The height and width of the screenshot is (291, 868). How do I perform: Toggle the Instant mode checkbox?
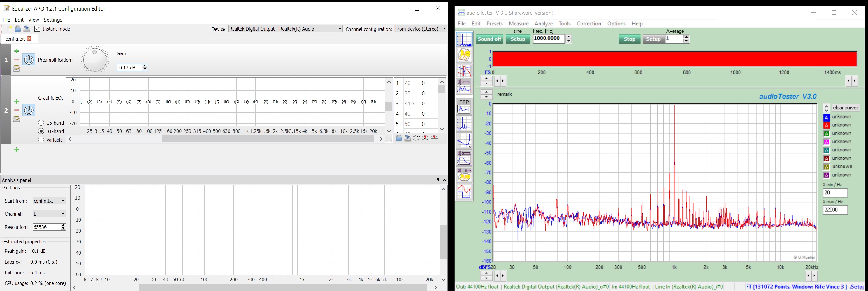coord(37,29)
